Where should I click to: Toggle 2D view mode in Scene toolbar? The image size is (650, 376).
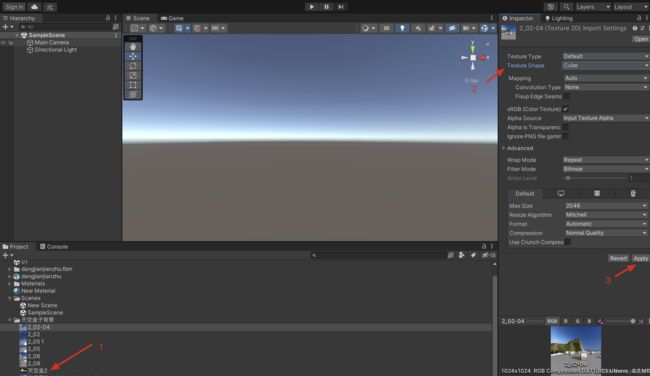386,28
